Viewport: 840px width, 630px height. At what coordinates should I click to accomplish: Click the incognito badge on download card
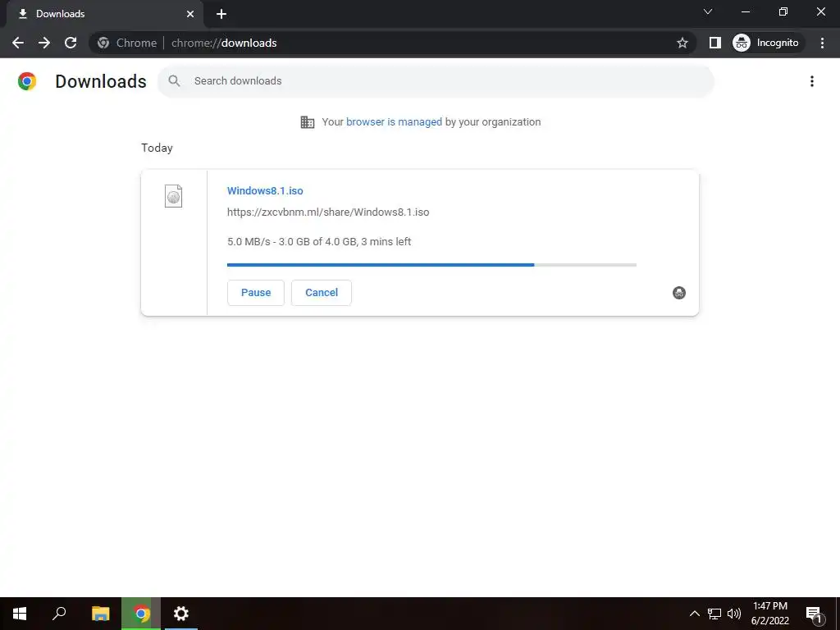coord(678,293)
